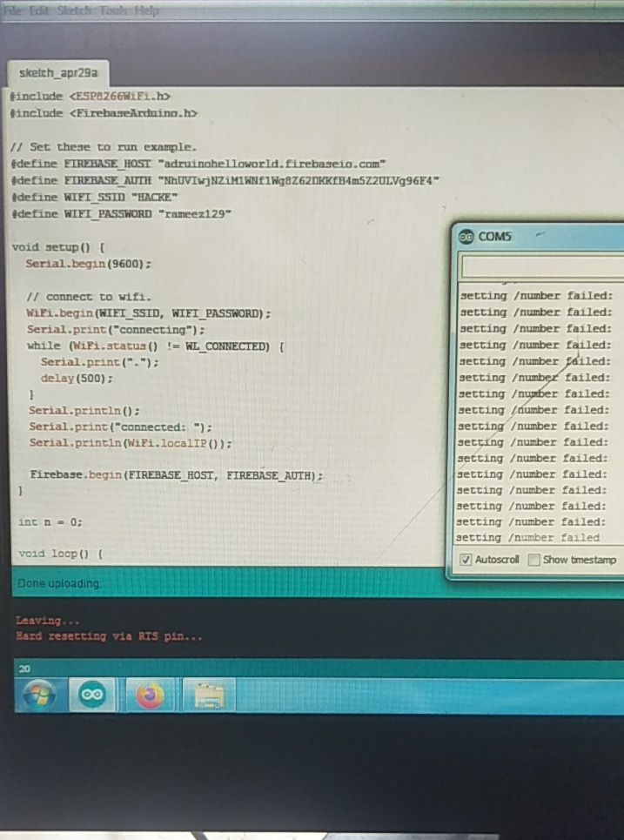Viewport: 624px width, 840px height.
Task: Click the WIFI_SSID define line
Action: [94, 197]
